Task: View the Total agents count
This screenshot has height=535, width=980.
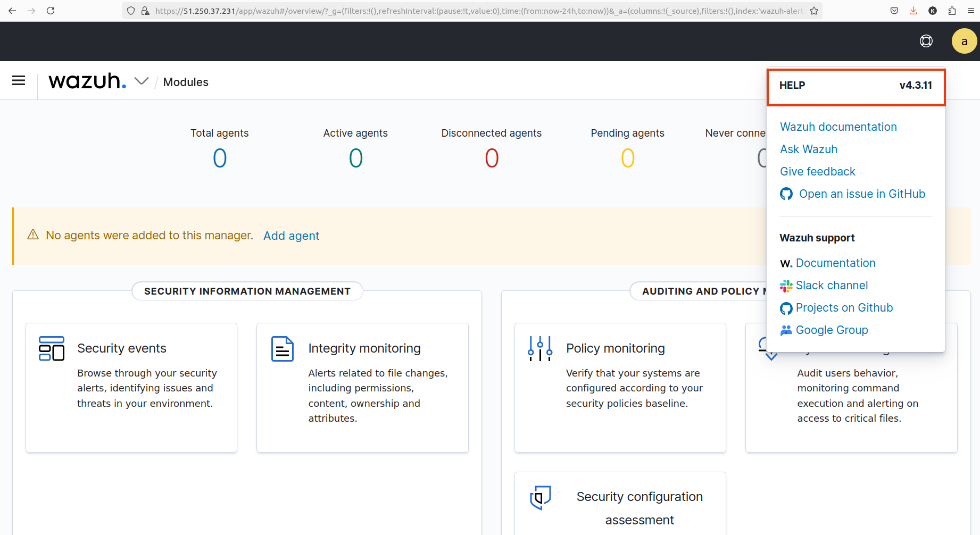Action: pos(220,158)
